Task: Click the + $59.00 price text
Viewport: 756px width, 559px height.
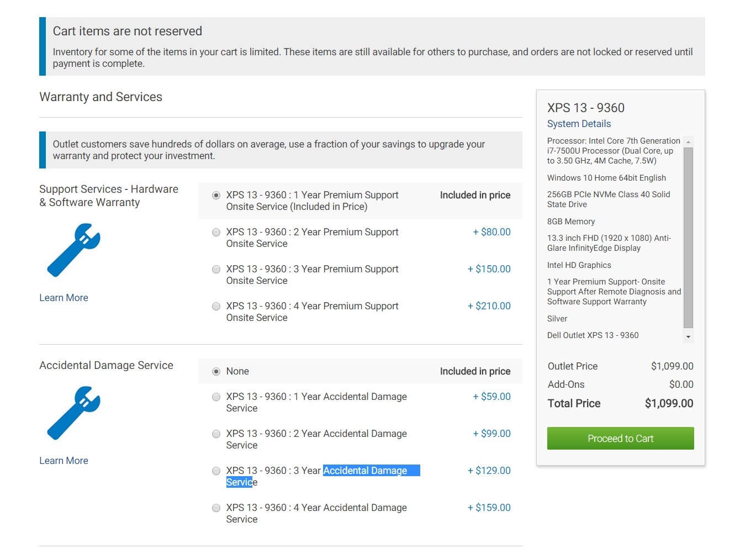Action: tap(491, 397)
